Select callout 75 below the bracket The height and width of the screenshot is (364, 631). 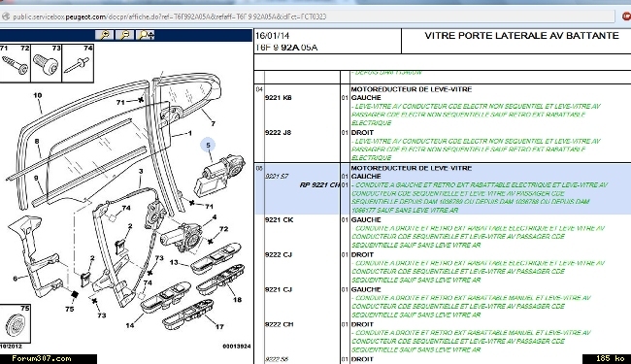click(70, 309)
